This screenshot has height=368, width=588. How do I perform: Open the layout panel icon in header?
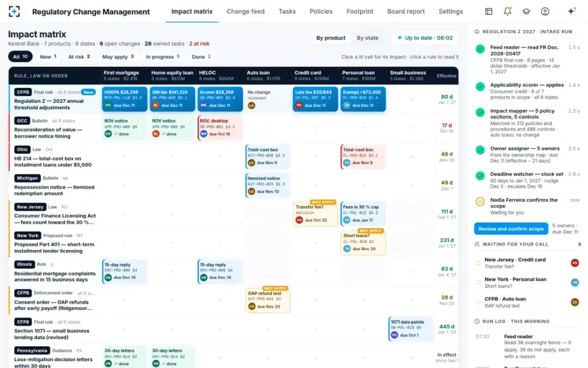tap(489, 11)
